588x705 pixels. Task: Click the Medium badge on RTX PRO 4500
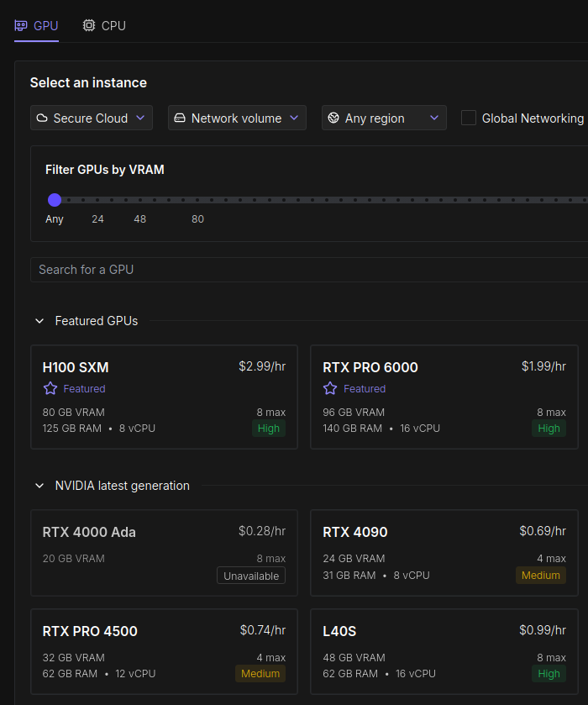260,674
